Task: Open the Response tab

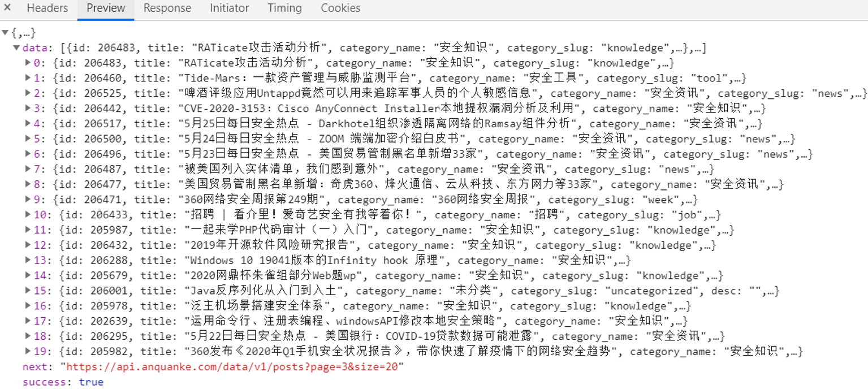Action: point(167,8)
